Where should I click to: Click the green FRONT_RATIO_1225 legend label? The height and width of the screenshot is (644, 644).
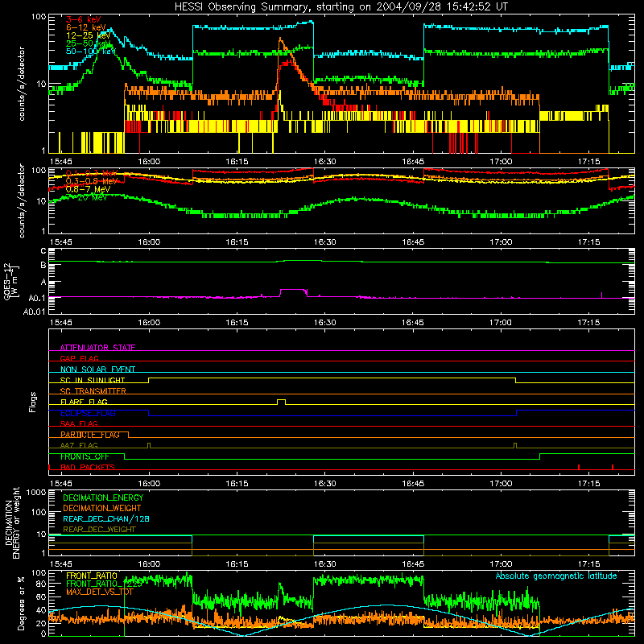pos(104,584)
